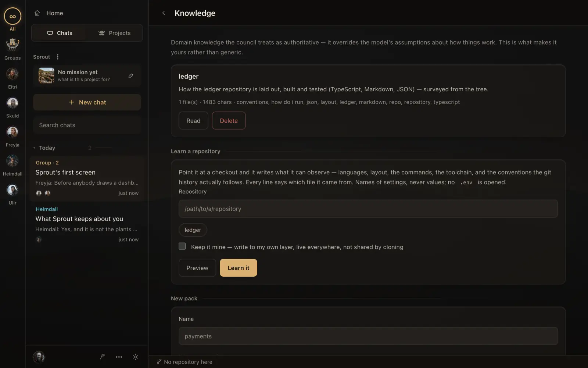Image resolution: width=588 pixels, height=368 pixels.
Task: Enable the Keep it mine checkbox
Action: [x=182, y=246]
